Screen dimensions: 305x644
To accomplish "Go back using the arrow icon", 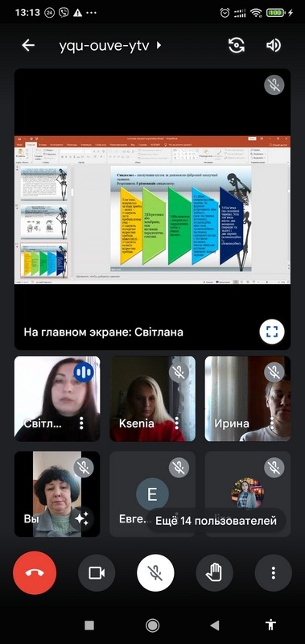I will point(28,45).
